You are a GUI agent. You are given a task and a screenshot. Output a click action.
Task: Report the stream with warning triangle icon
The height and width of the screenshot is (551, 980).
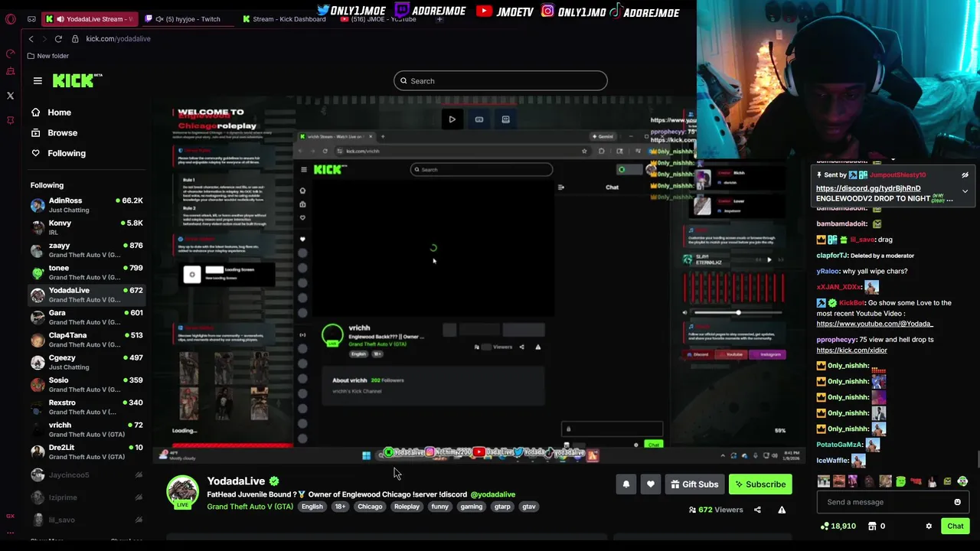tap(782, 510)
